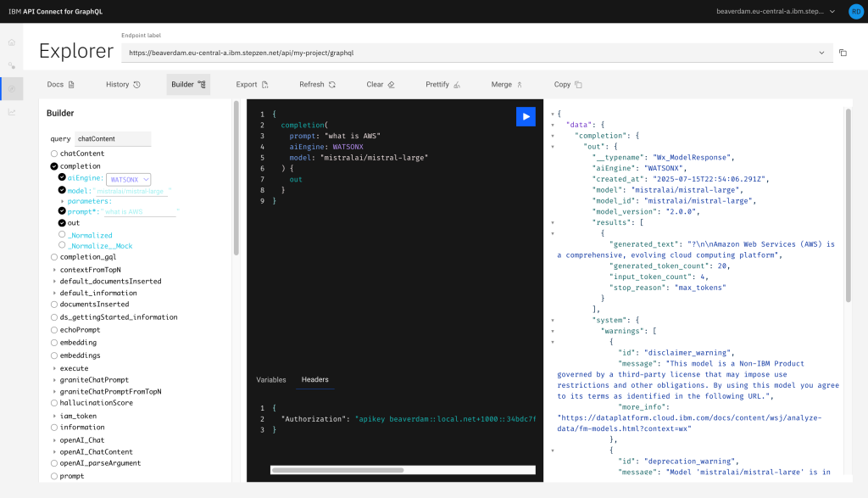The height and width of the screenshot is (498, 868).
Task: Switch to the Variables tab
Action: [x=271, y=380]
